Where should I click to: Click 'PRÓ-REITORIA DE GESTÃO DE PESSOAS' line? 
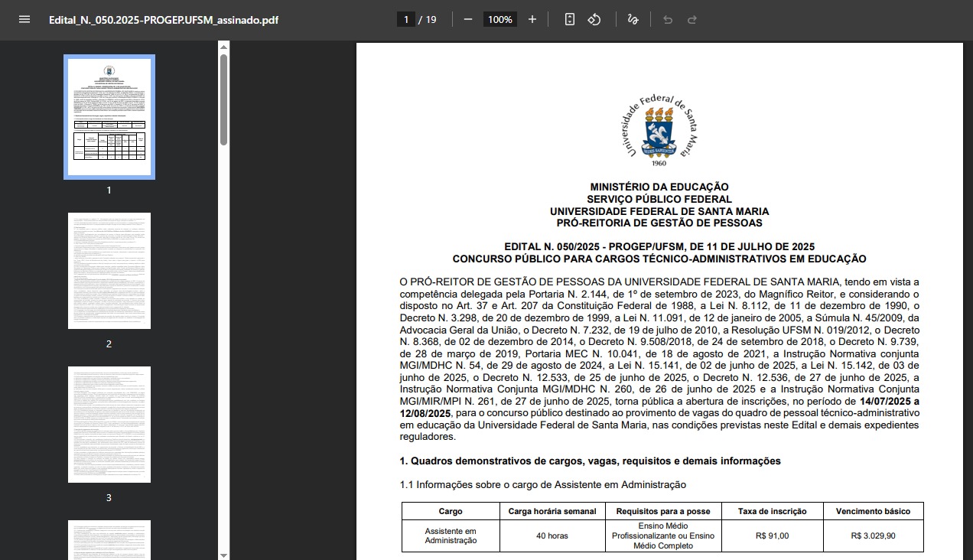pyautogui.click(x=659, y=223)
